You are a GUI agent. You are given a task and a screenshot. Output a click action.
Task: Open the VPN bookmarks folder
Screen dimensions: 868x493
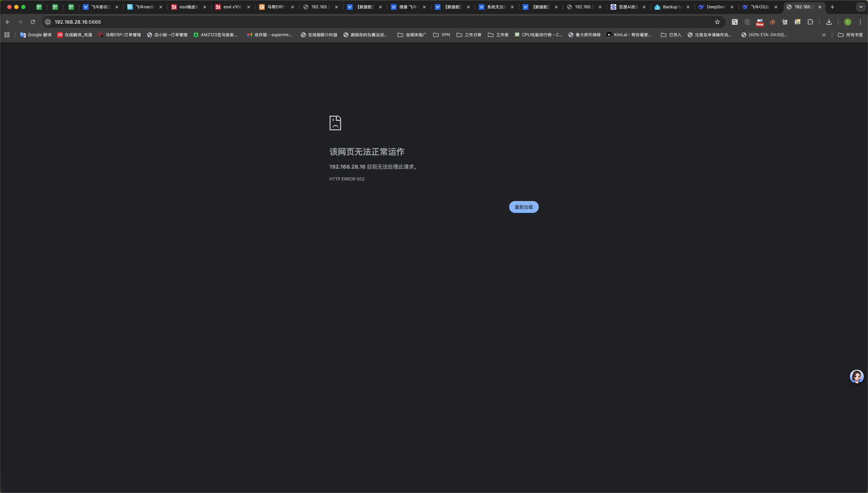[441, 35]
